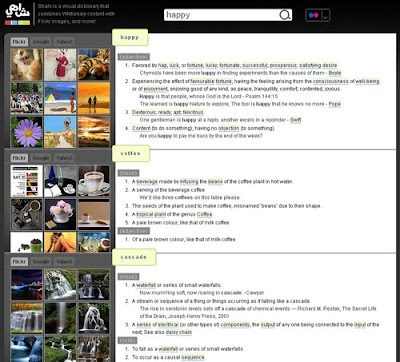Open the blue waterfall thumbnail
The height and width of the screenshot is (362, 400).
(27, 349)
